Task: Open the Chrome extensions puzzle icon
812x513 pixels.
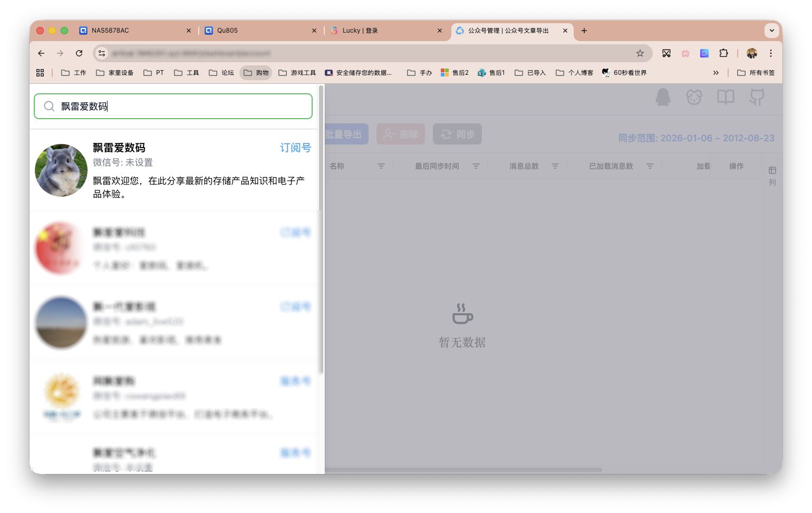Action: [x=723, y=53]
